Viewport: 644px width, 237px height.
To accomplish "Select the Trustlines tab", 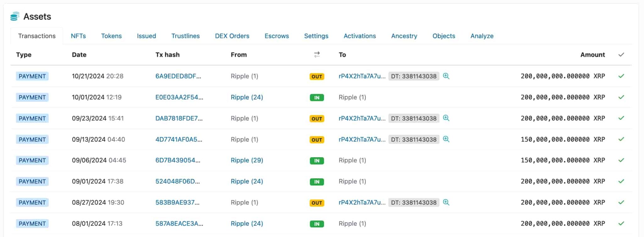I will coord(185,36).
